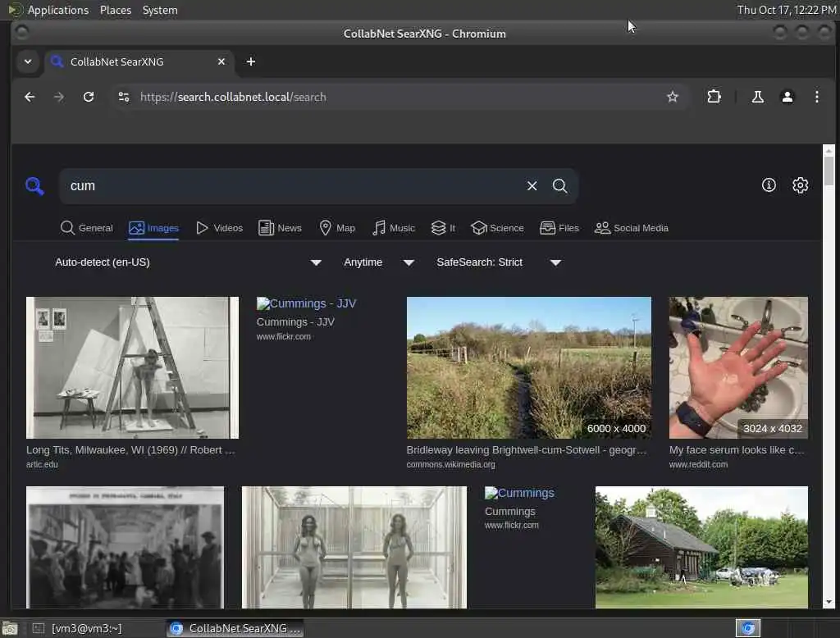Expand the tab search dropdown arrow
The height and width of the screenshot is (638, 840).
(x=28, y=62)
